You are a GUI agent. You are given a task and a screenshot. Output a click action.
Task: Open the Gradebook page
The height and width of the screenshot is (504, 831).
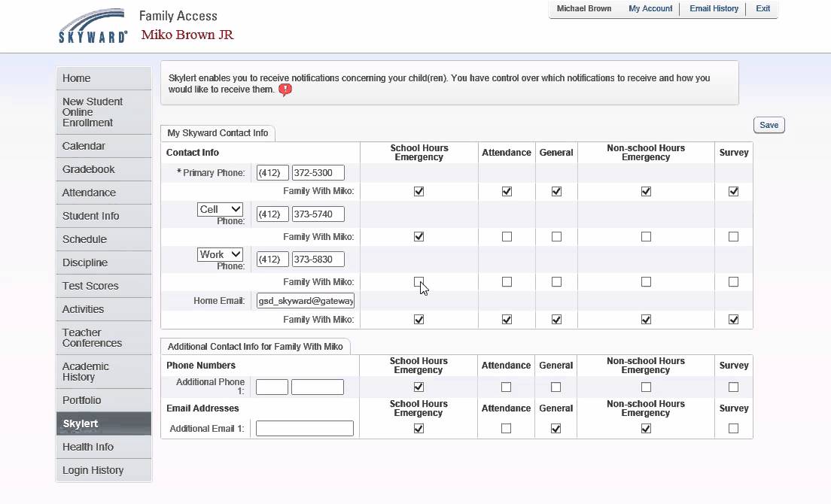click(104, 169)
